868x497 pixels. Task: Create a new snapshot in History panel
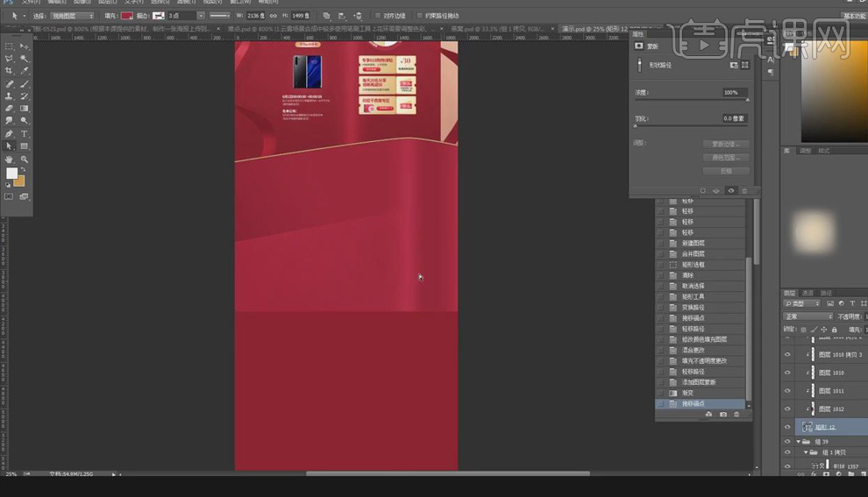pyautogui.click(x=722, y=414)
